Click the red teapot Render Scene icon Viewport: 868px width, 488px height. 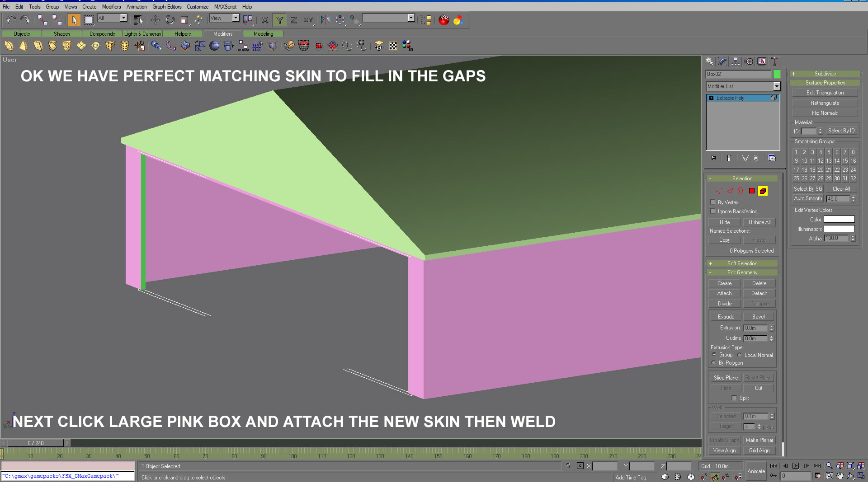[x=443, y=20]
